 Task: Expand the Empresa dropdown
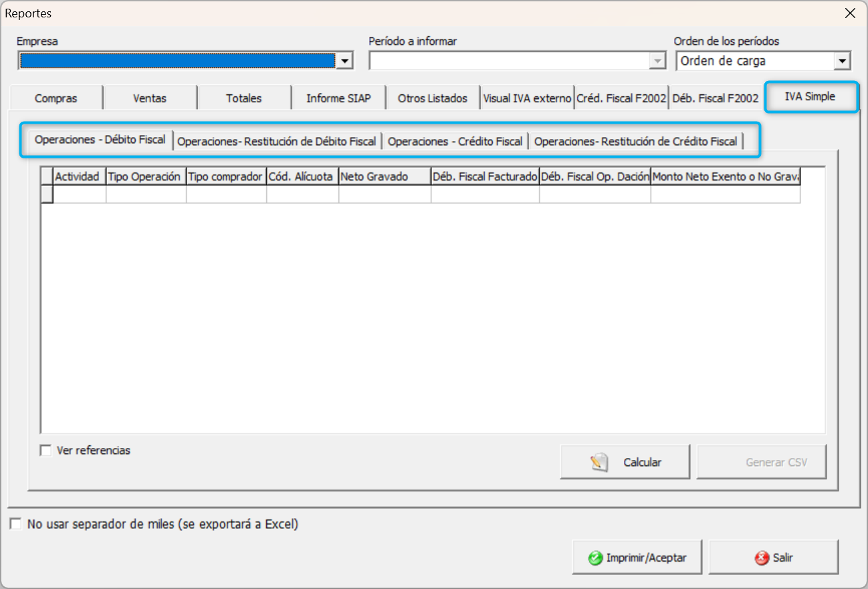[344, 62]
